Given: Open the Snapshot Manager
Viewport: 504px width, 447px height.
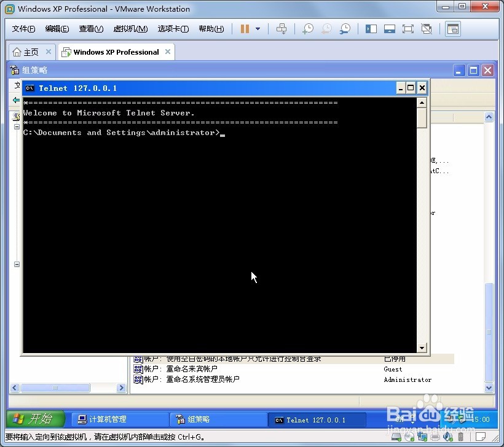Looking at the screenshot, I should click(x=345, y=28).
